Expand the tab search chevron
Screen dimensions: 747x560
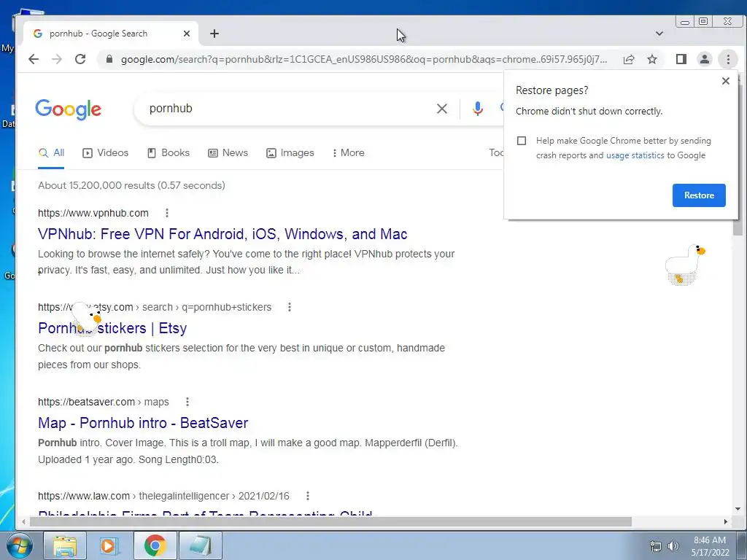pyautogui.click(x=659, y=34)
